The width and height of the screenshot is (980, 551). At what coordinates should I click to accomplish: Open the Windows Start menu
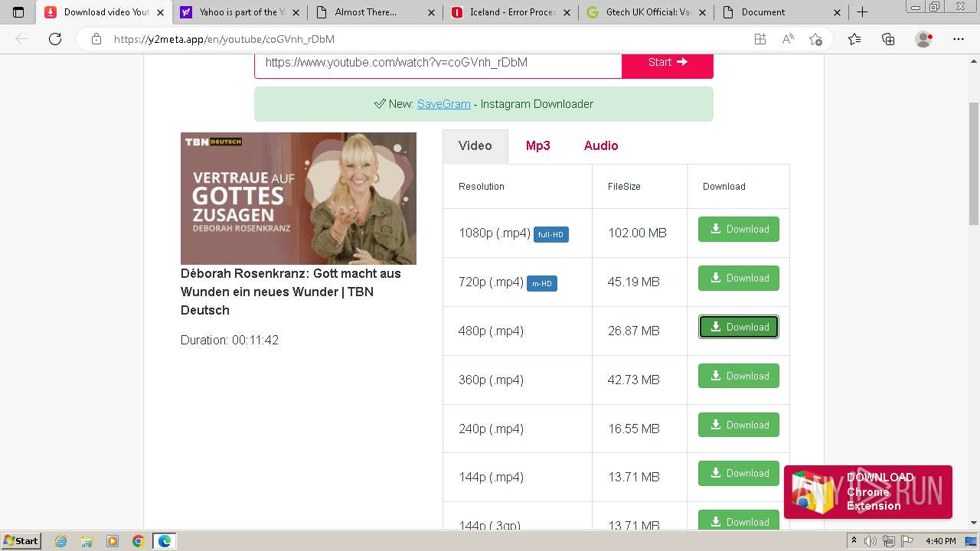(21, 540)
